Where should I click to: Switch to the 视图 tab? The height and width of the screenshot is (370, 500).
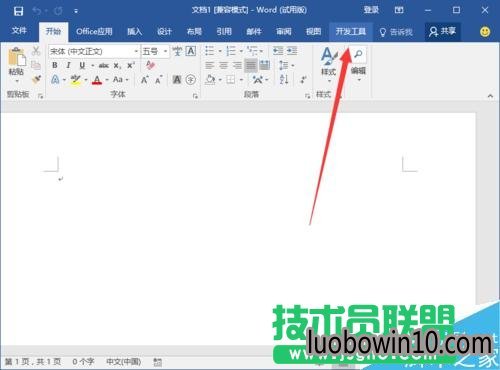[313, 32]
